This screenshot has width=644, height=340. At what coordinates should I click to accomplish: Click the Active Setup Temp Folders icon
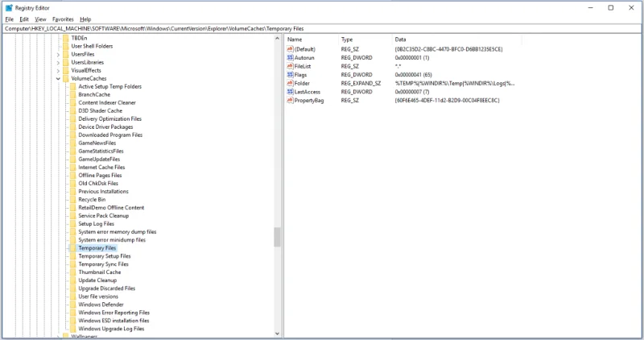[72, 86]
